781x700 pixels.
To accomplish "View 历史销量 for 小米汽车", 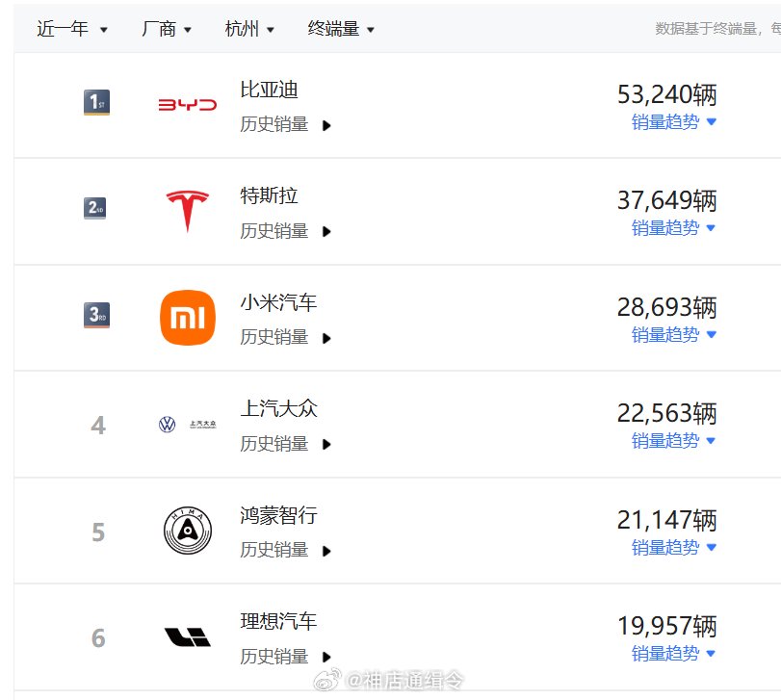I will (x=285, y=338).
